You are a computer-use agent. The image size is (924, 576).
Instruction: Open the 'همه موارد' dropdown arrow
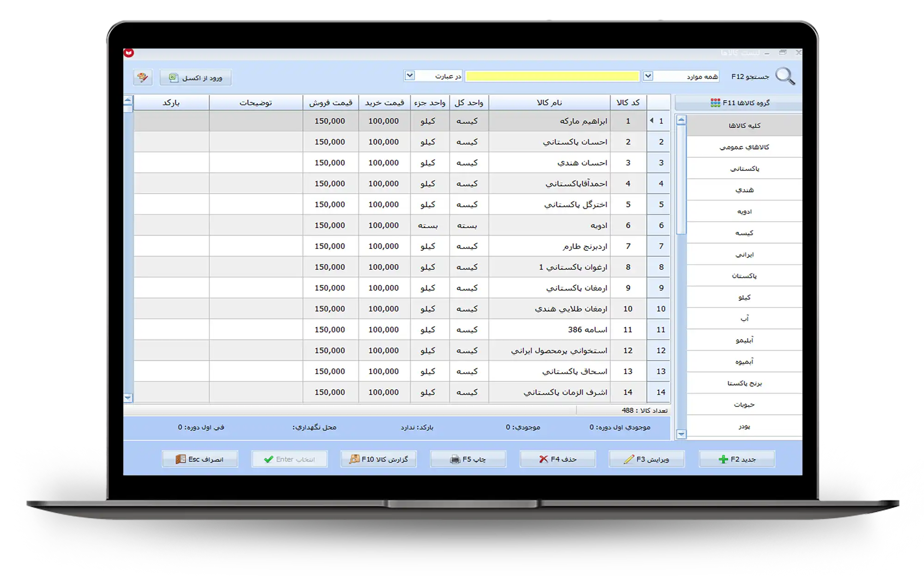point(648,76)
